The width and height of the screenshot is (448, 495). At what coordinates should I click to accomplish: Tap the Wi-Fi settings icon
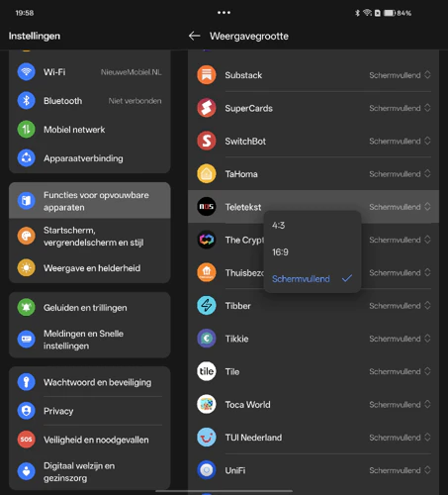(x=27, y=71)
